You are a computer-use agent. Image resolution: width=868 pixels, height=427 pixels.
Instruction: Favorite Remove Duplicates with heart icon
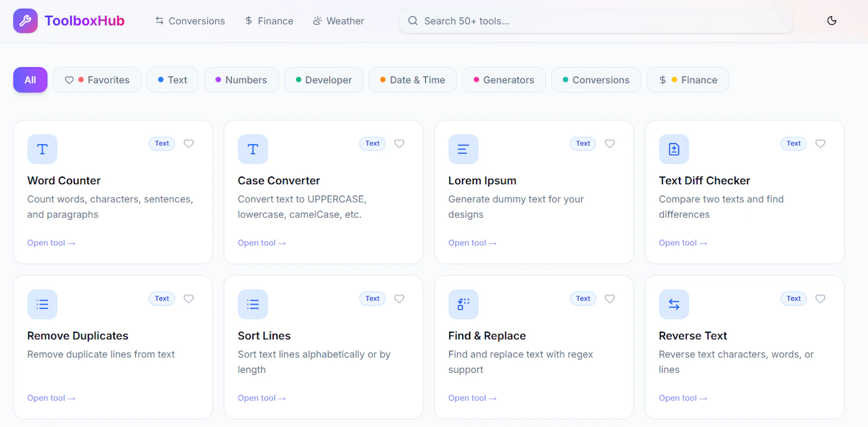(x=189, y=299)
